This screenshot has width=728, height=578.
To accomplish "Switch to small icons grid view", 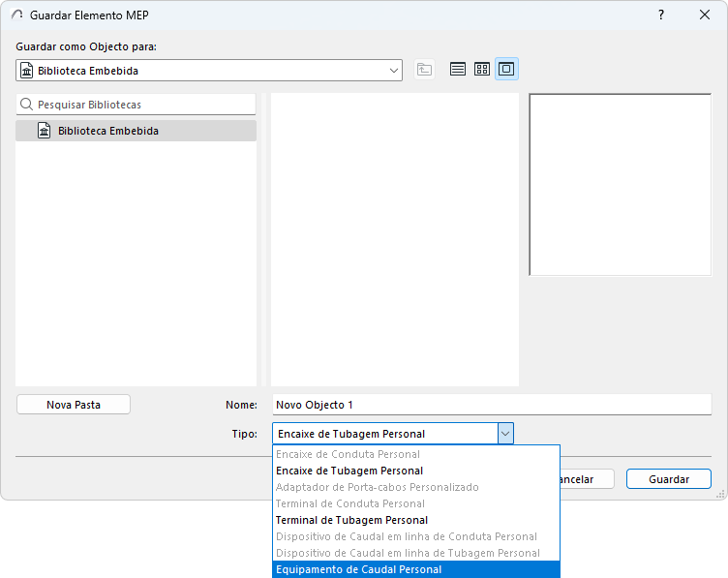I will [482, 69].
